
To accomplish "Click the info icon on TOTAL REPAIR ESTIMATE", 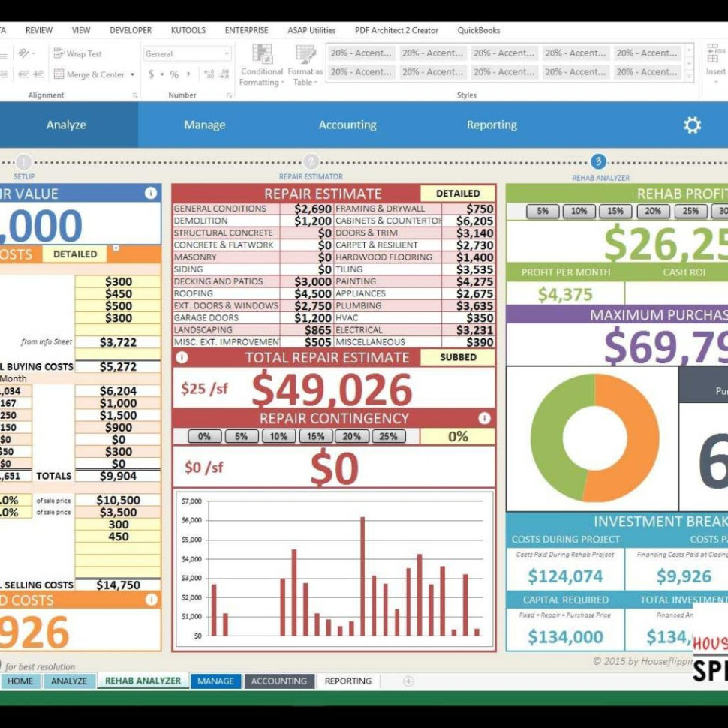I will (x=182, y=358).
